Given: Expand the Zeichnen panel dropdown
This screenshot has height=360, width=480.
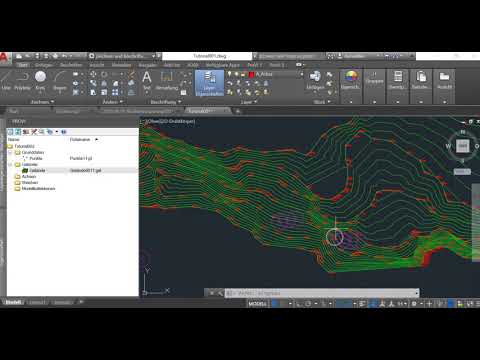Looking at the screenshot, I should pyautogui.click(x=42, y=102).
